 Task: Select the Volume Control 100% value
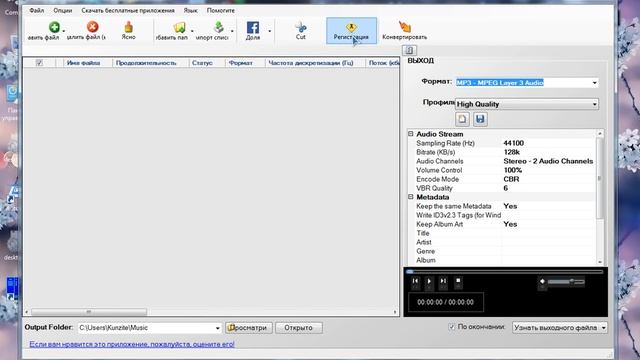(513, 170)
